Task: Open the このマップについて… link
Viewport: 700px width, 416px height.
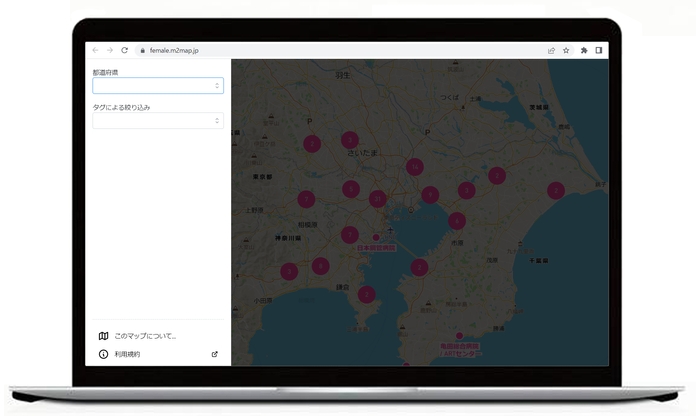Action: (x=145, y=336)
